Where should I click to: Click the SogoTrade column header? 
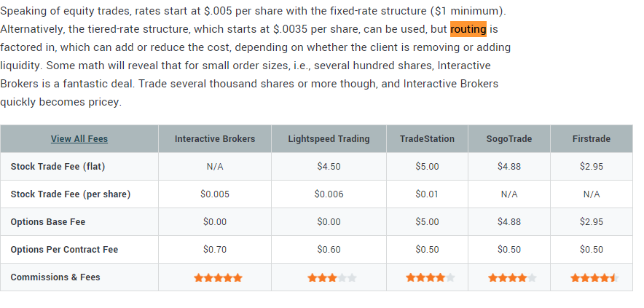click(509, 139)
